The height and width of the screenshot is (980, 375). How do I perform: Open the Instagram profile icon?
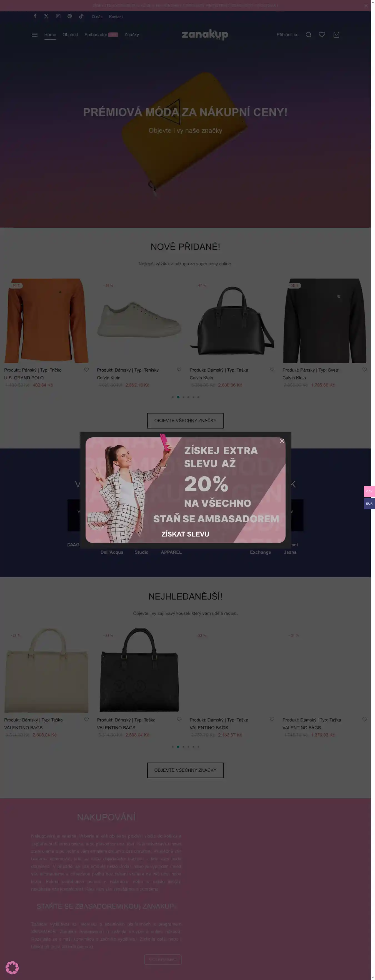coord(58,16)
